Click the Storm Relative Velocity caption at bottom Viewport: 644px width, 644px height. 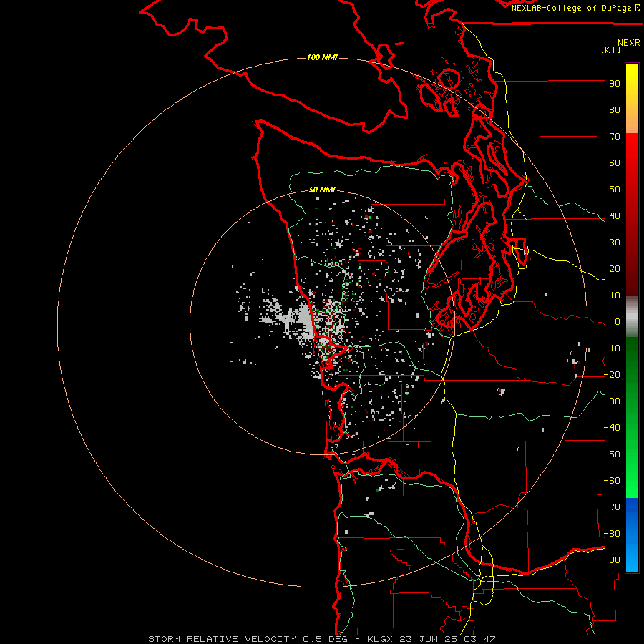tap(321, 639)
